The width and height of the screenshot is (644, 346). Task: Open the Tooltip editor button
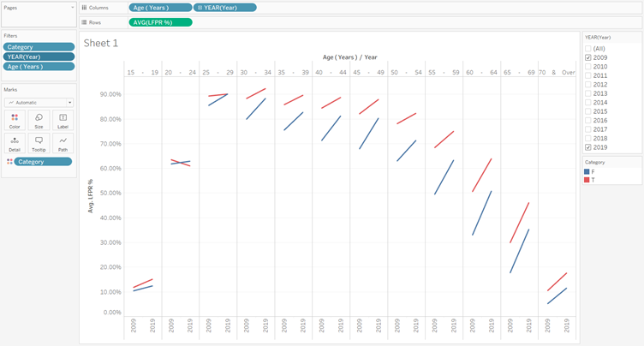pos(39,143)
